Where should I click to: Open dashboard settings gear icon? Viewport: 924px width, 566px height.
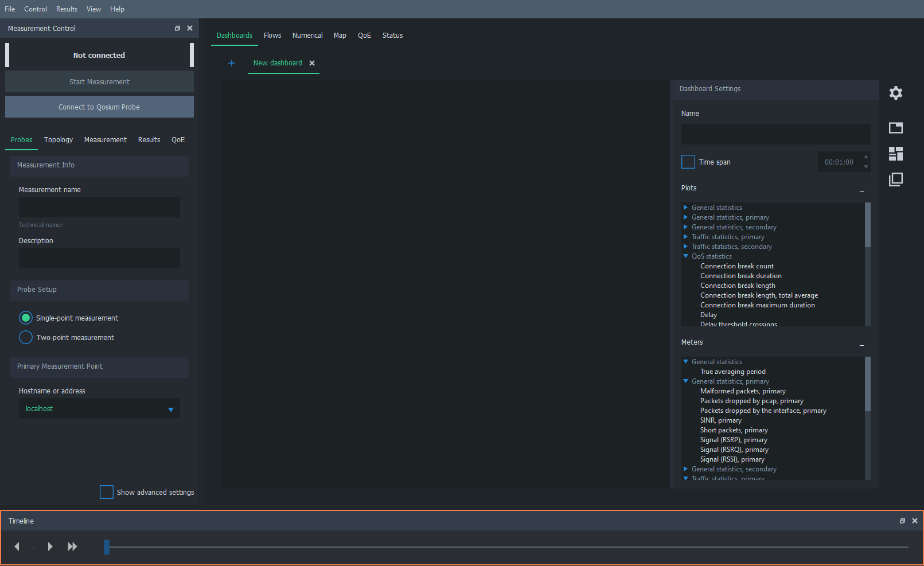click(x=895, y=93)
